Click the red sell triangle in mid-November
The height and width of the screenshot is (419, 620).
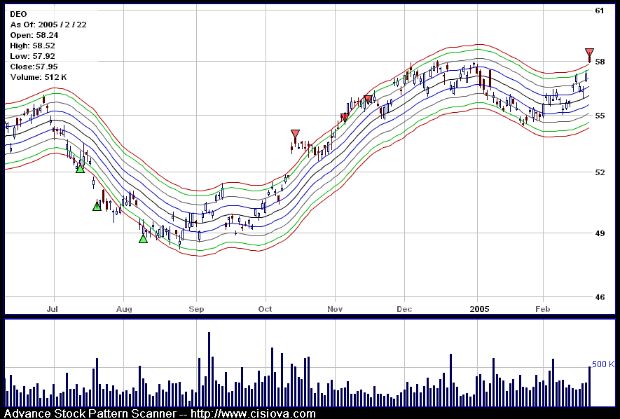coord(368,99)
